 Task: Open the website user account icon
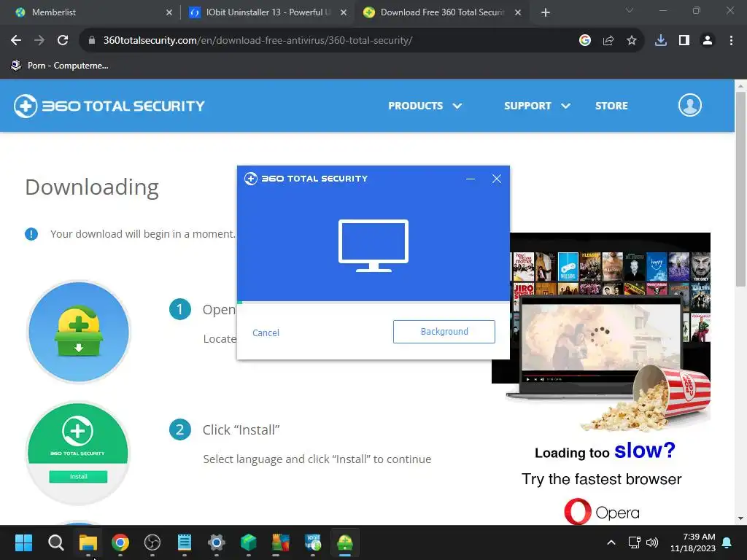click(x=690, y=105)
